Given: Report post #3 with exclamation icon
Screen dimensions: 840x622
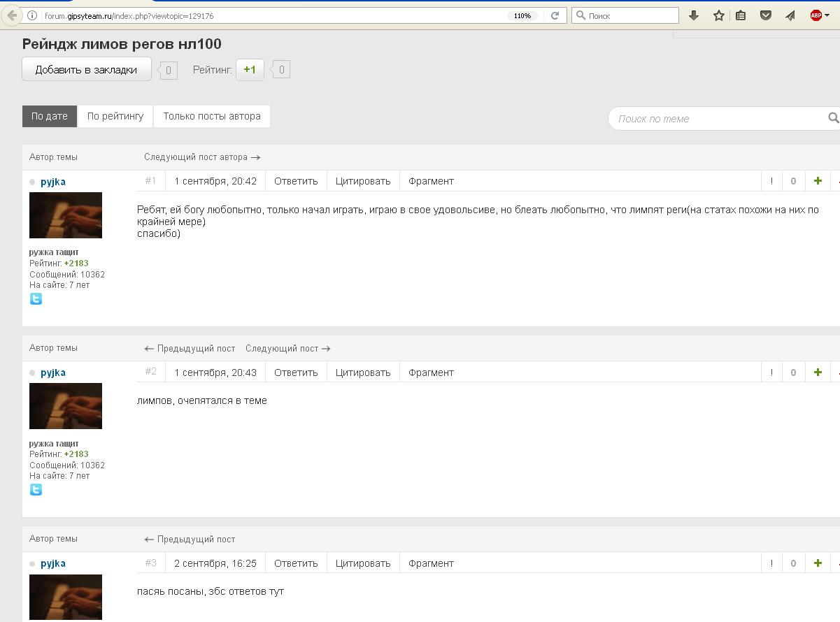Looking at the screenshot, I should [771, 563].
